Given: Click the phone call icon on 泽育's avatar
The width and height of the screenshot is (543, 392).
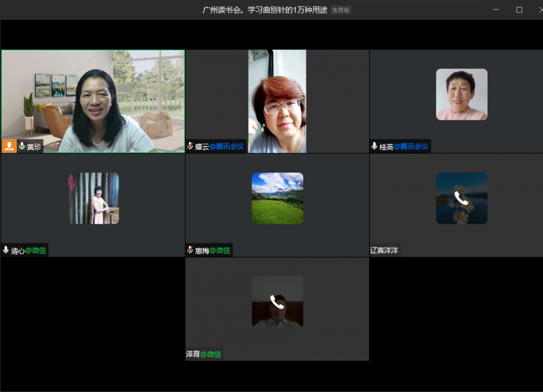Looking at the screenshot, I should [x=277, y=302].
